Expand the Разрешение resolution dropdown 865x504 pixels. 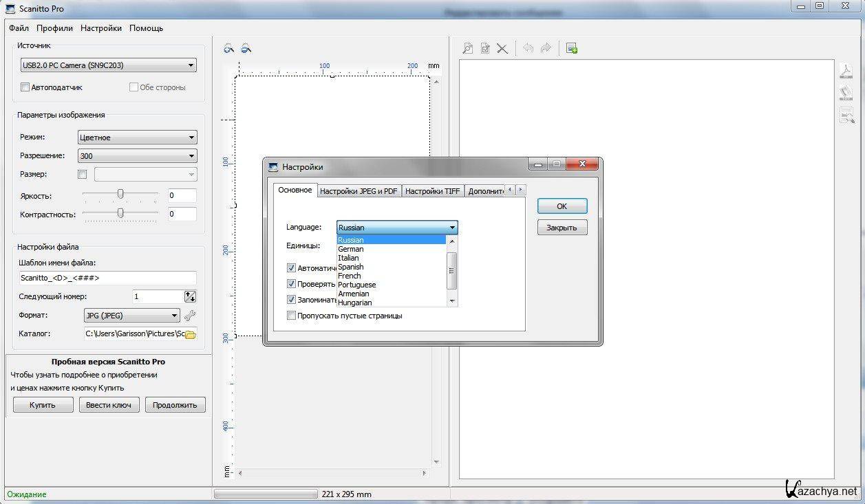pos(137,156)
